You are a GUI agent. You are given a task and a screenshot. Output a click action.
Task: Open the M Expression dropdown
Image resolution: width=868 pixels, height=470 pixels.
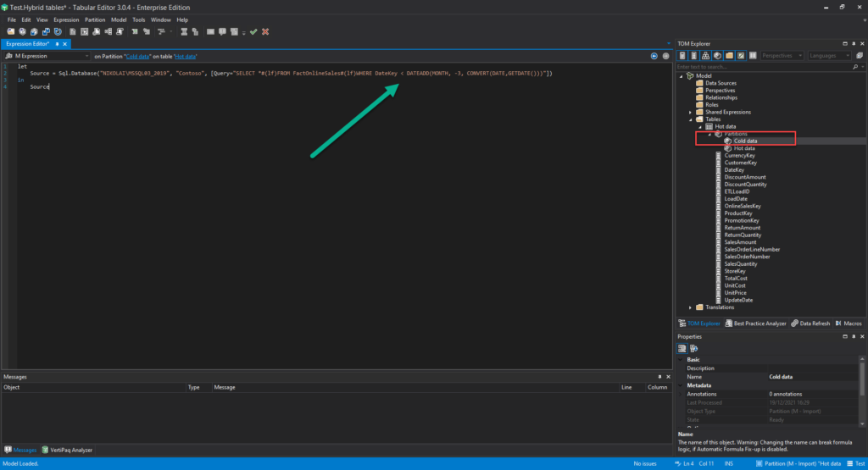click(87, 56)
